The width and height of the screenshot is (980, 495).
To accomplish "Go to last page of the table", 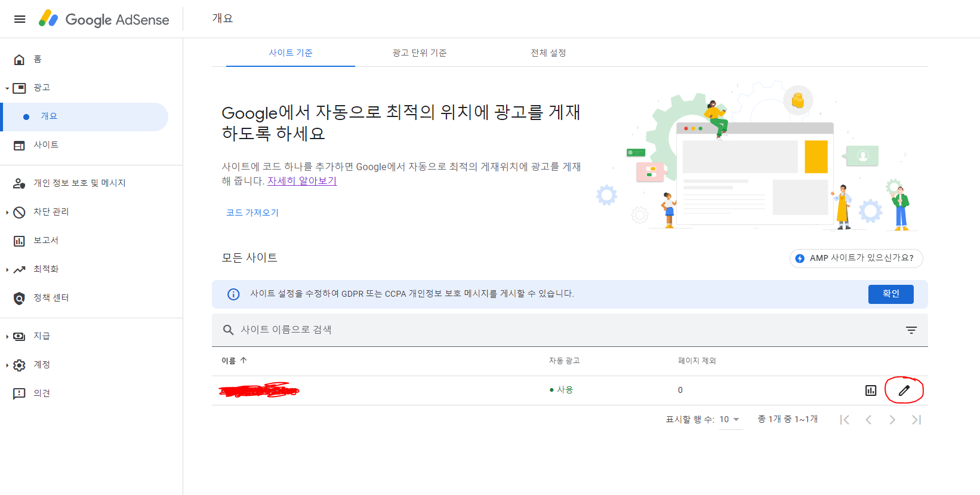I will [x=916, y=420].
